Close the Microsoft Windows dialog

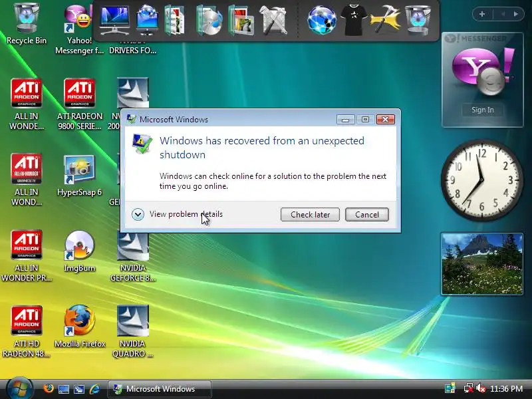pos(386,120)
